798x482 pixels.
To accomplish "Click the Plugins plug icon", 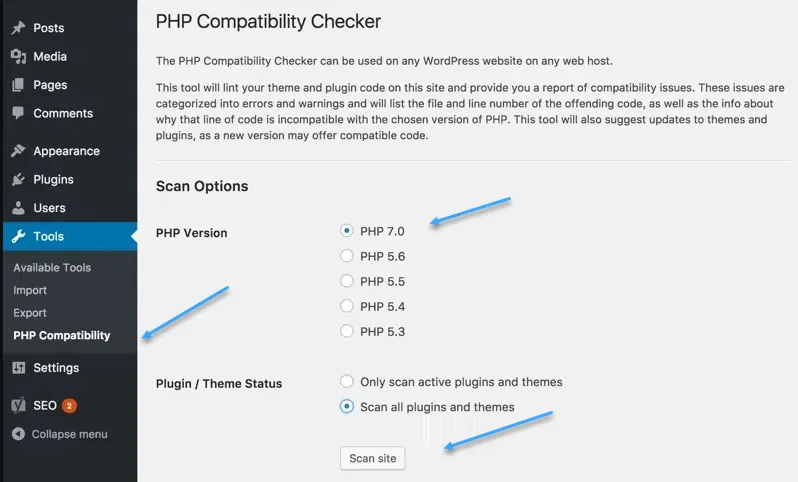I will (18, 180).
